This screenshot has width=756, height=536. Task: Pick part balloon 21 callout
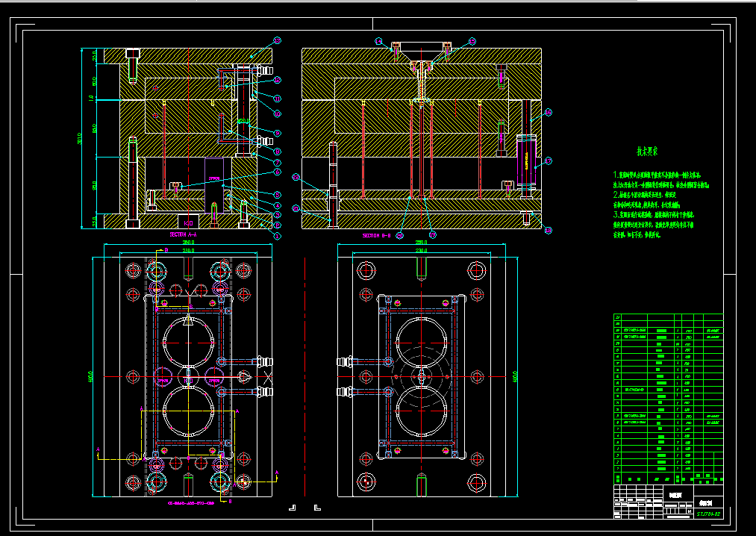pyautogui.click(x=296, y=208)
